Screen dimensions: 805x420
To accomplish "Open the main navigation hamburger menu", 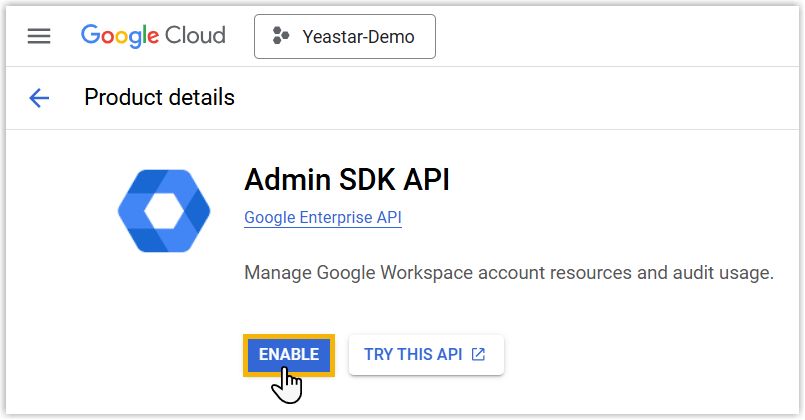I will 38,36.
